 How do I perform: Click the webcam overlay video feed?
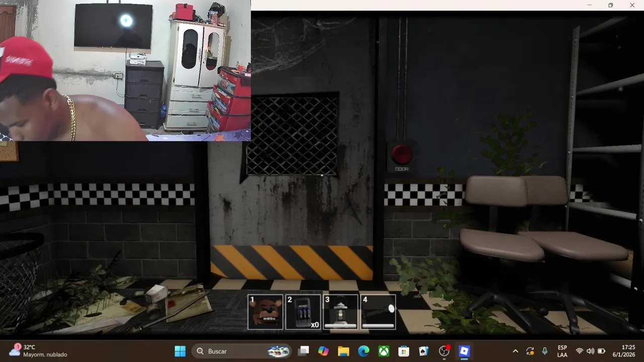coord(125,70)
